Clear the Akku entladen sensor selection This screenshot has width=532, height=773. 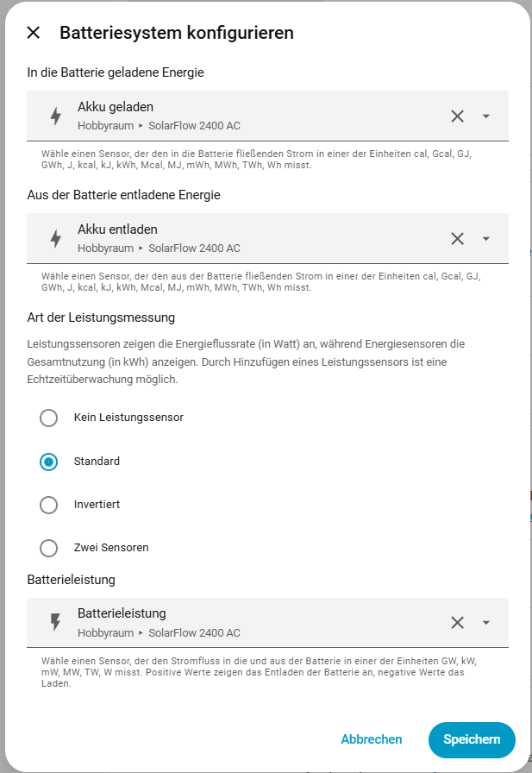[457, 239]
